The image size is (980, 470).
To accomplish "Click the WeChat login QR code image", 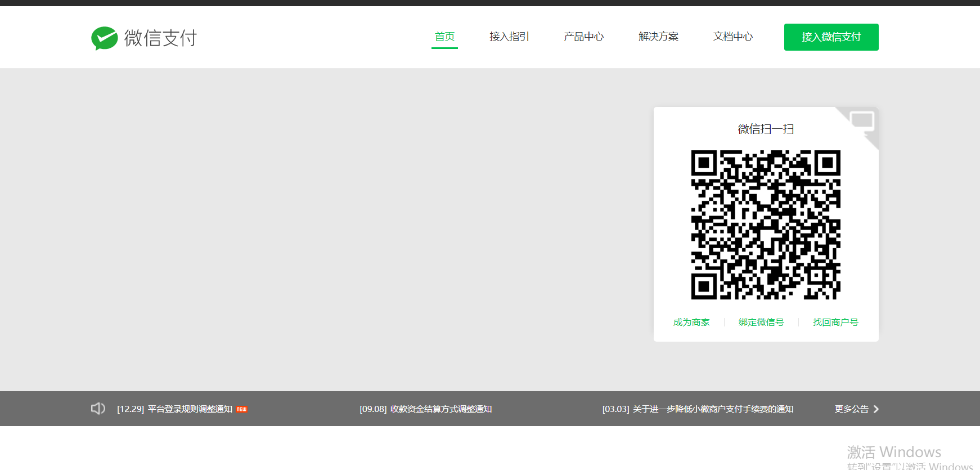I will pos(766,225).
